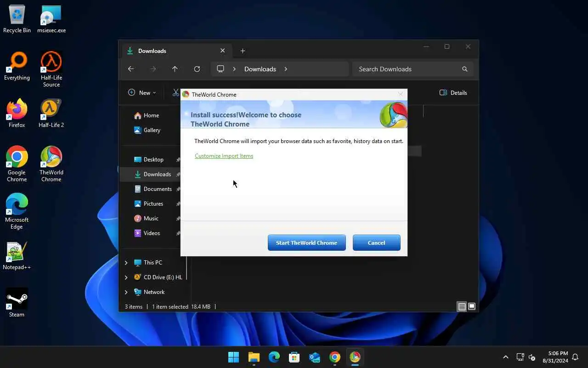Select the TheWorld Chrome desktop shortcut
This screenshot has width=588, height=368.
tap(51, 164)
